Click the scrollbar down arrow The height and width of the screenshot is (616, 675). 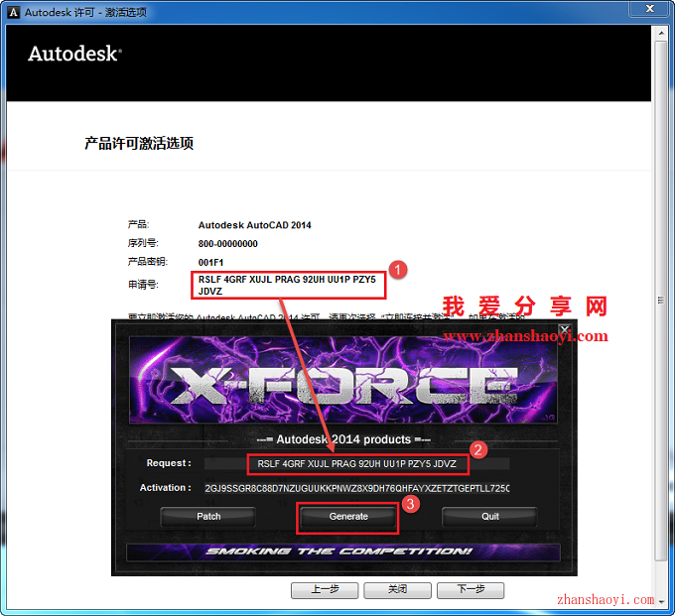[x=661, y=602]
